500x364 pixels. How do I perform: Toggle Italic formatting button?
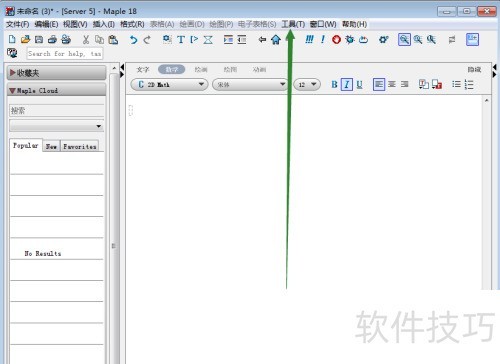[347, 84]
